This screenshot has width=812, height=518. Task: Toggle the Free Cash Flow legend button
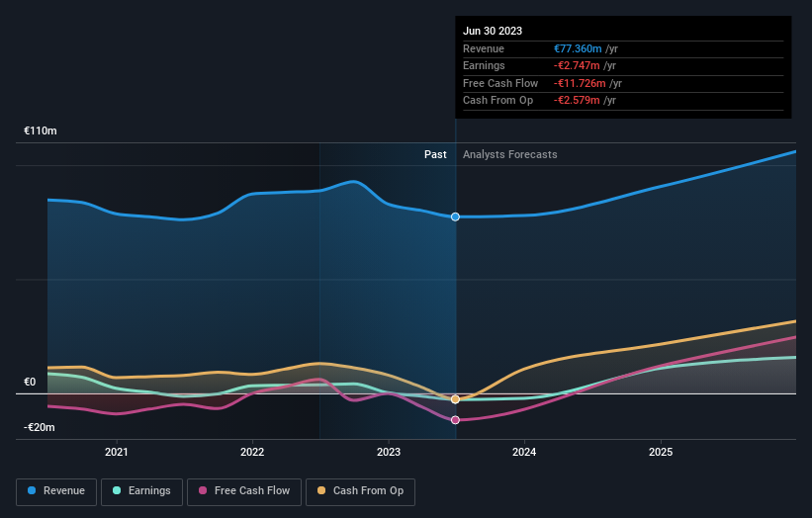[x=244, y=491]
